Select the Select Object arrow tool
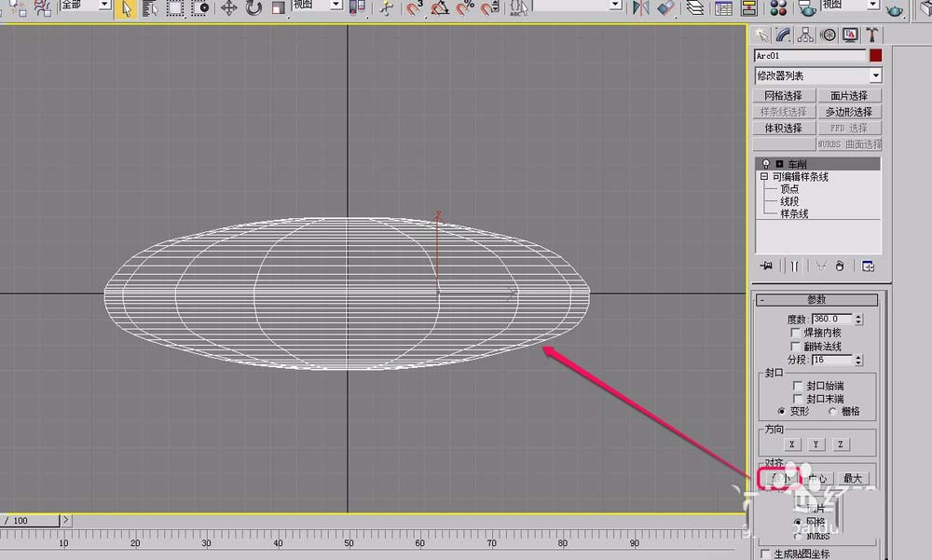932x560 pixels. 126,8
